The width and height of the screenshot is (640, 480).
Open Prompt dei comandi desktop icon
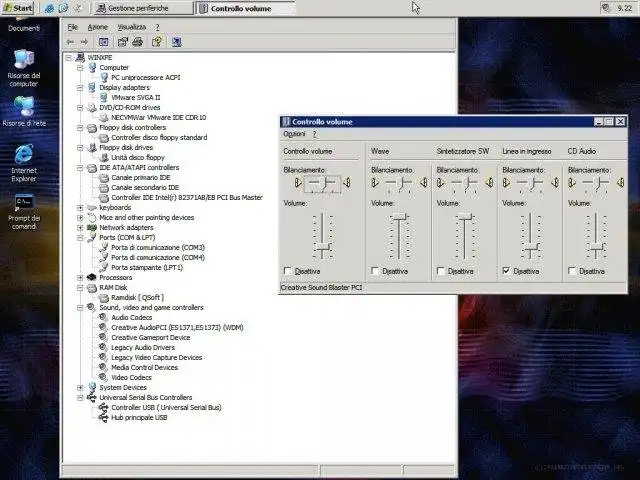[23, 203]
